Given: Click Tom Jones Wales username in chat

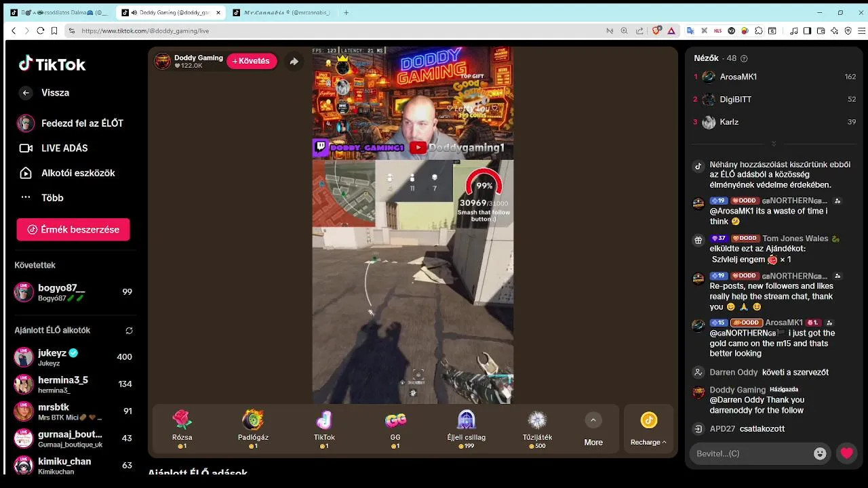Looking at the screenshot, I should tap(795, 239).
